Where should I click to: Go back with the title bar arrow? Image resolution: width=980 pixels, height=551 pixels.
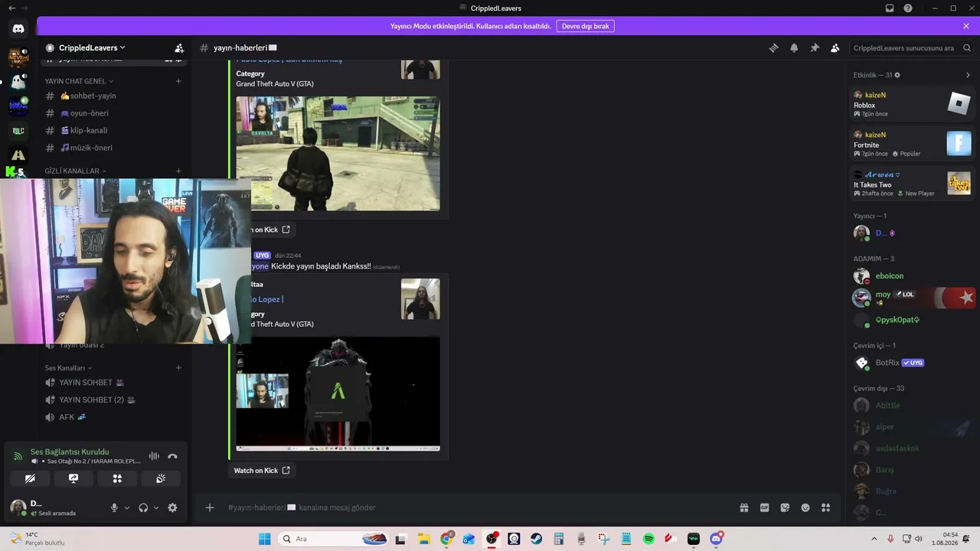(11, 8)
